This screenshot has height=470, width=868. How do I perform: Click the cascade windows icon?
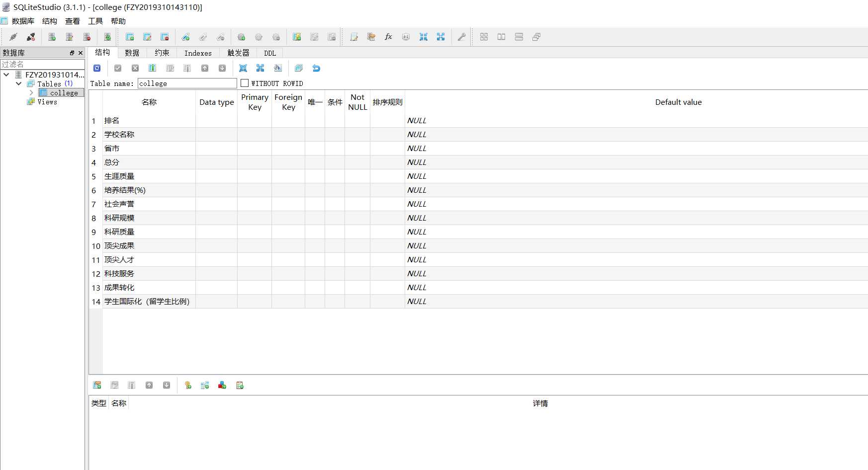pos(536,37)
